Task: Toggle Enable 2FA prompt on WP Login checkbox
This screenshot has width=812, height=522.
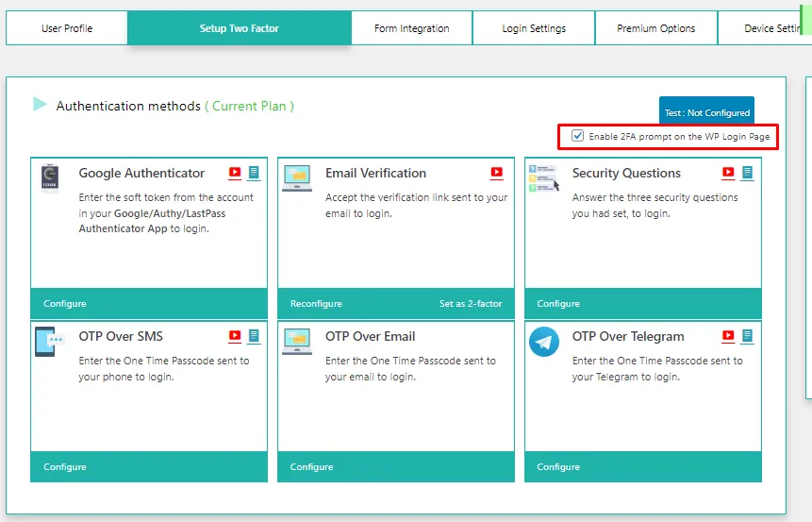Action: pos(577,136)
